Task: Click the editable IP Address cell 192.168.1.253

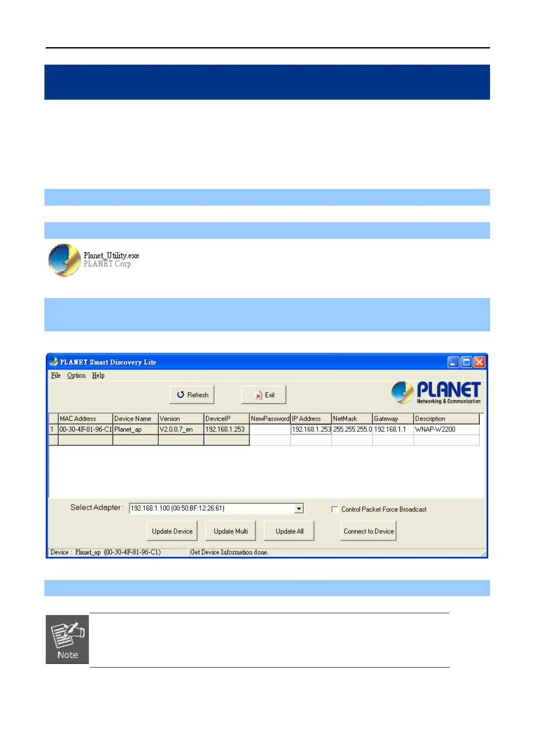Action: (x=311, y=429)
